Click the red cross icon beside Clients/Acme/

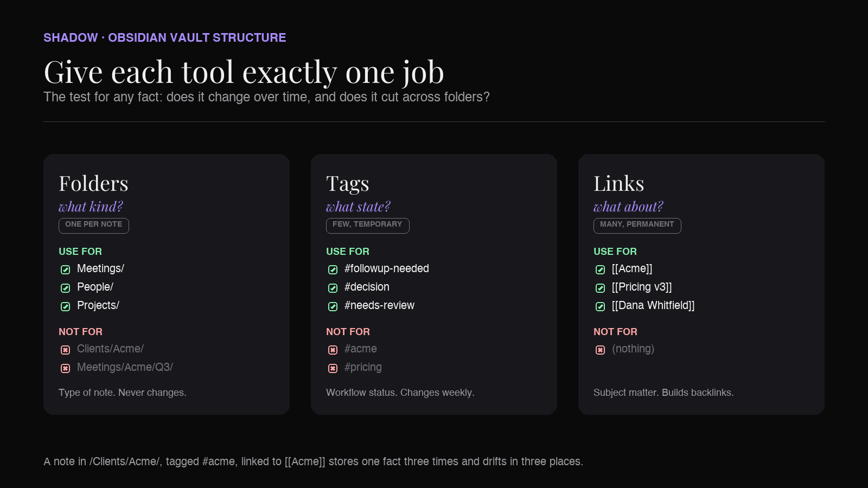point(66,350)
